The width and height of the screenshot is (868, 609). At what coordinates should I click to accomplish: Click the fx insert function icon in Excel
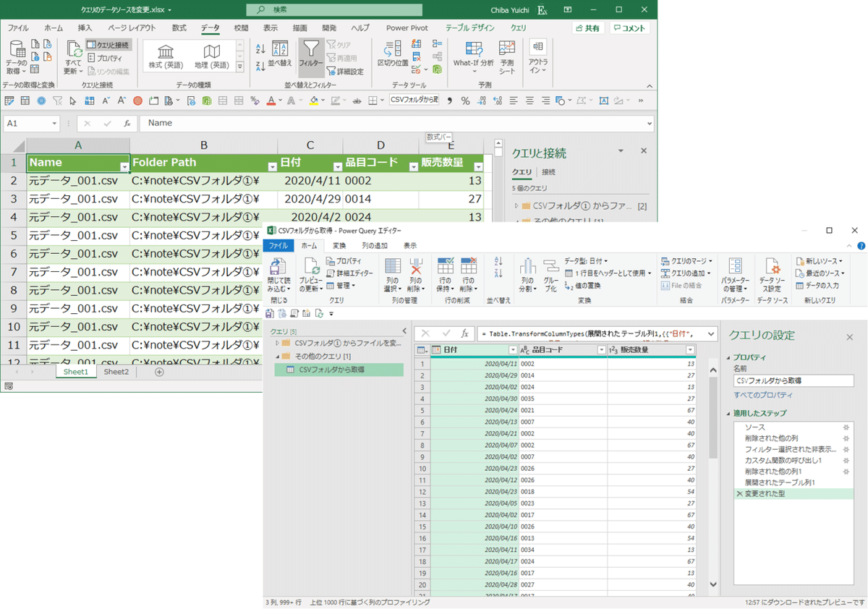[x=127, y=124]
